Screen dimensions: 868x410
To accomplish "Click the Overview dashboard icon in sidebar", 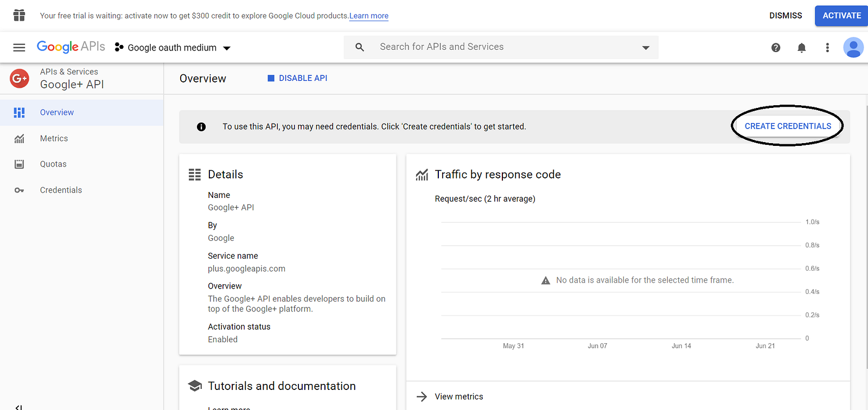I will 19,112.
